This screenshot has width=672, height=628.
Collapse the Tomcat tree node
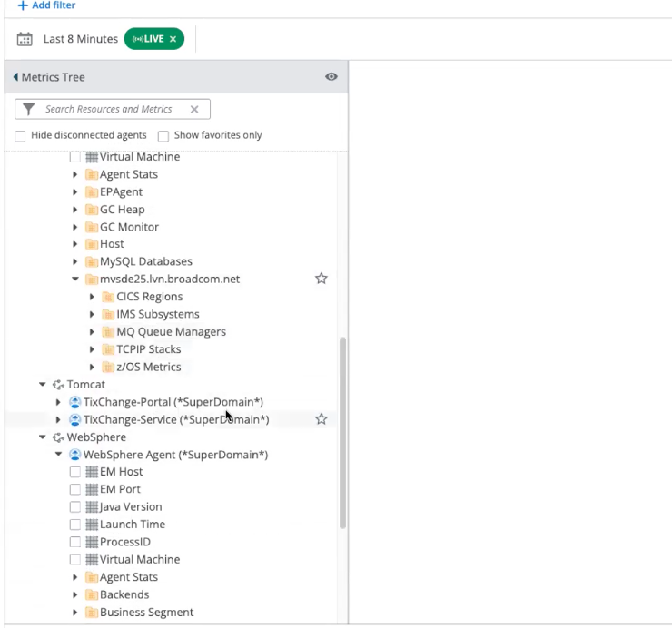tap(43, 385)
